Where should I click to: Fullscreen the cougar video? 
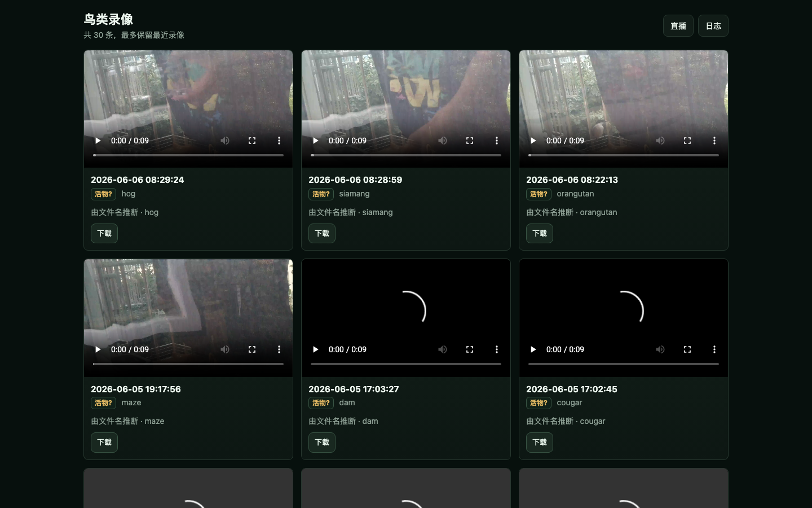pyautogui.click(x=687, y=349)
